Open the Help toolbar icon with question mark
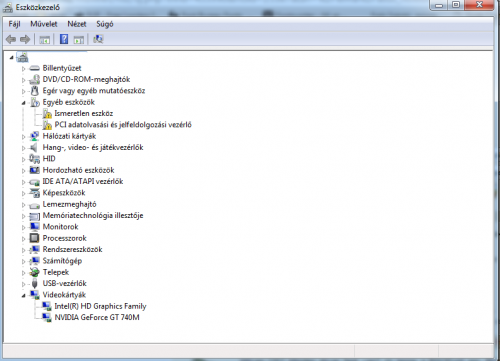Viewport: 500px width, 361px height. pos(64,39)
